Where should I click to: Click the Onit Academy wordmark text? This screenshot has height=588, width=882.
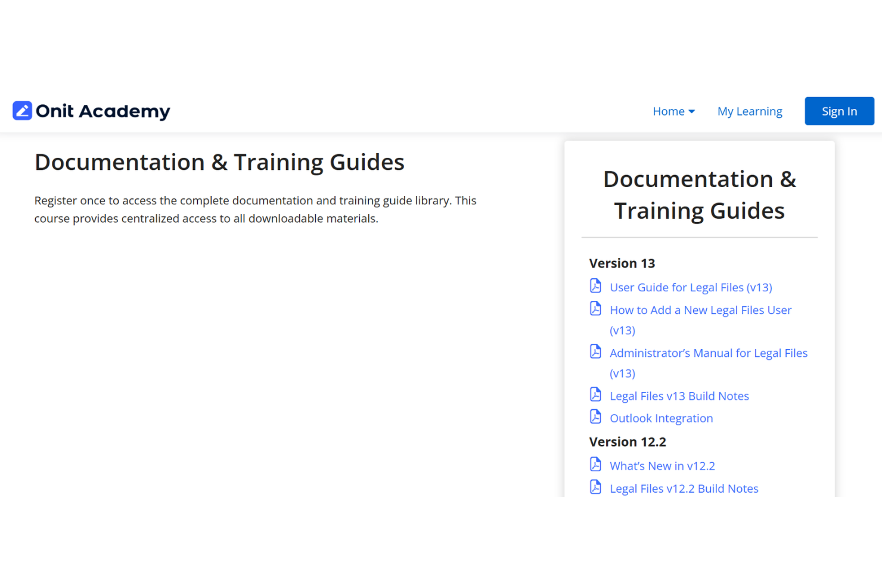(x=103, y=111)
